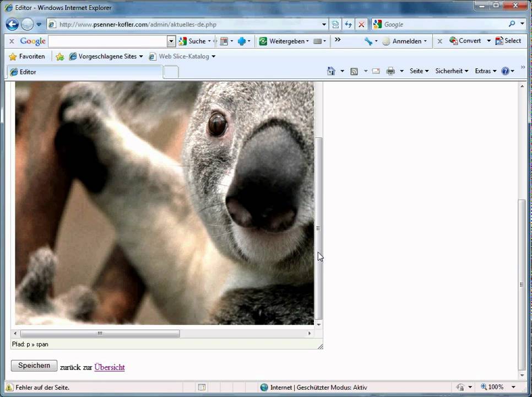The image size is (532, 397).
Task: Click the editor vertical scrollbar thumb
Action: click(x=318, y=228)
